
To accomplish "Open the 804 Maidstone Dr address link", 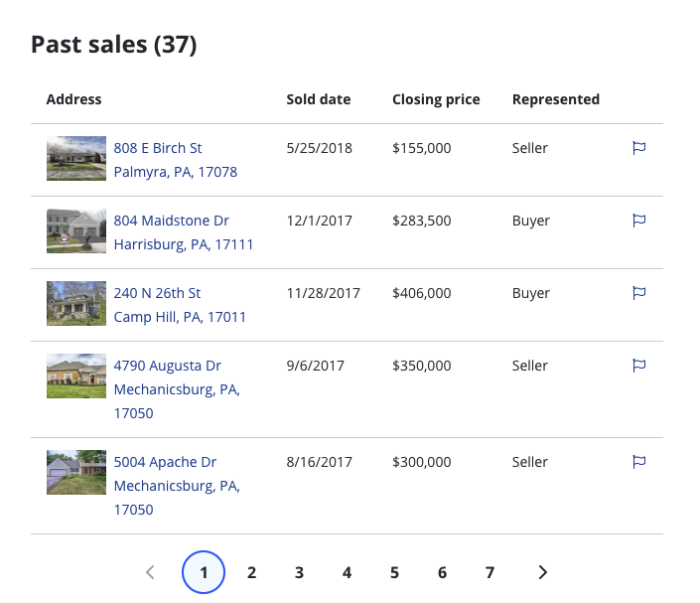I will (171, 221).
